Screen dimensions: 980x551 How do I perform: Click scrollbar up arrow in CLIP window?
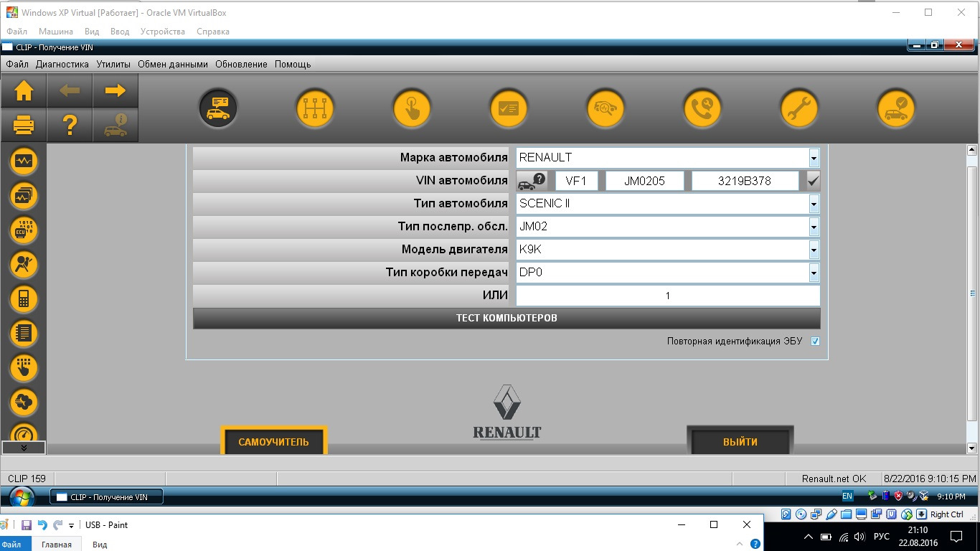(x=972, y=150)
